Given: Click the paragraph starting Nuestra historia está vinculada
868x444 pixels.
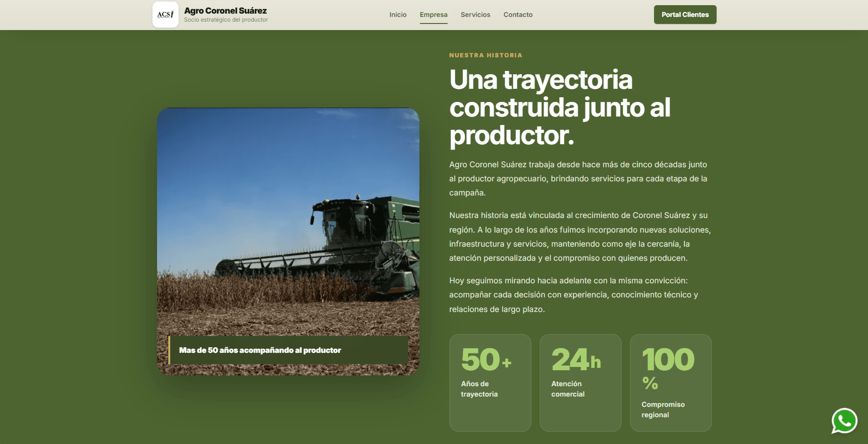Looking at the screenshot, I should (x=580, y=237).
